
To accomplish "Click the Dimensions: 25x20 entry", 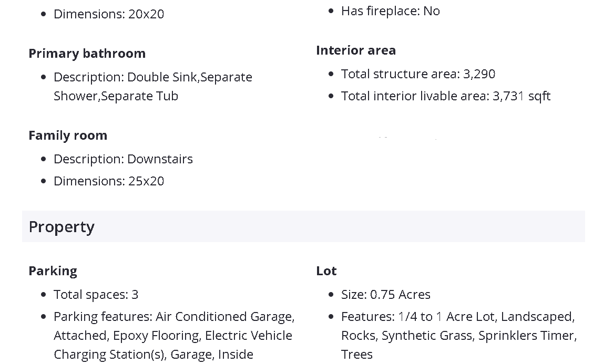I will (x=109, y=181).
